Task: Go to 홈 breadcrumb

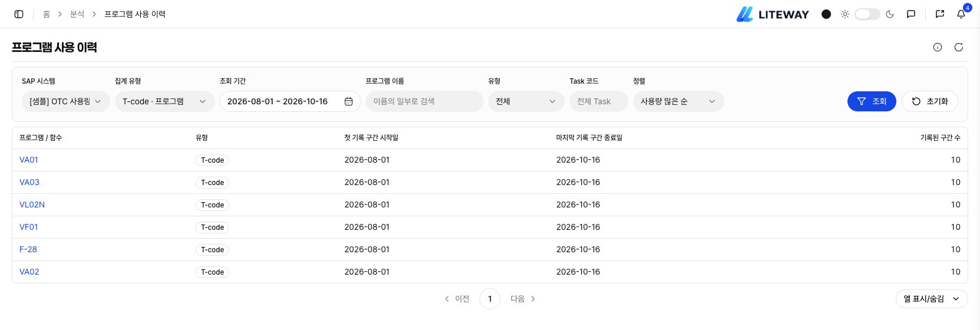Action: click(x=47, y=14)
